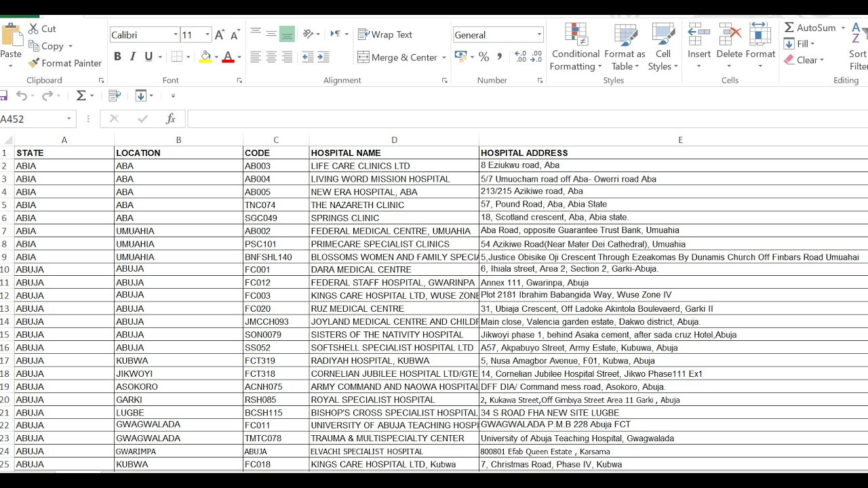Viewport: 868px width, 488px height.
Task: Apply Accounting number format
Action: (461, 57)
